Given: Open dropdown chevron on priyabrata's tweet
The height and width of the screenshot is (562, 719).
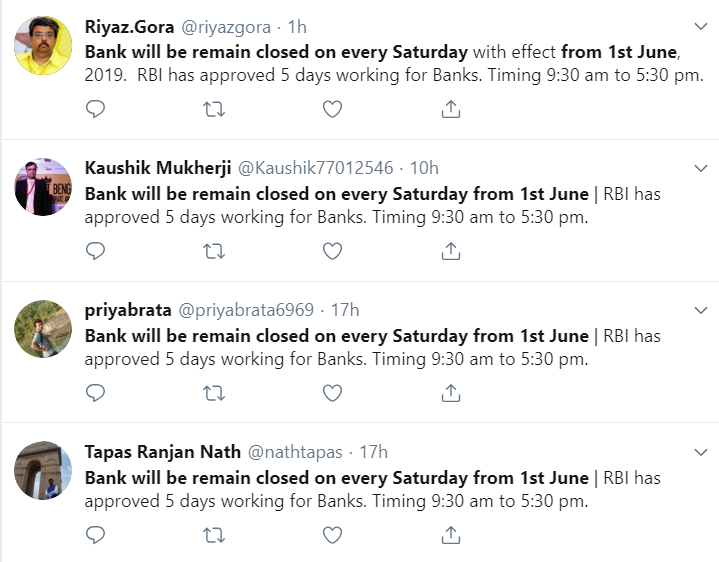Looking at the screenshot, I should [x=701, y=310].
